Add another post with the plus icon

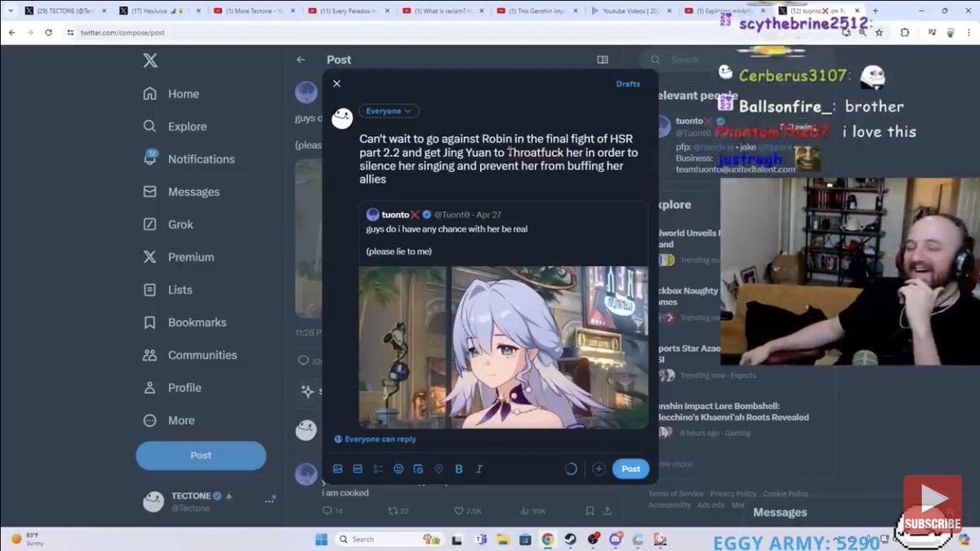click(x=599, y=469)
